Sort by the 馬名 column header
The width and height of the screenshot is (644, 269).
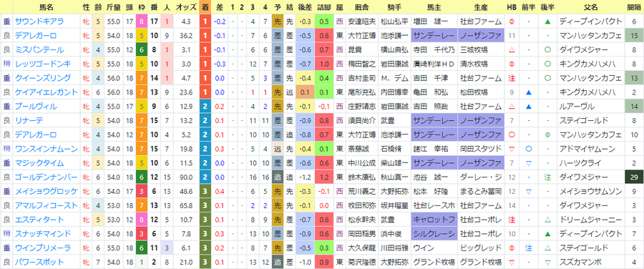click(x=46, y=7)
